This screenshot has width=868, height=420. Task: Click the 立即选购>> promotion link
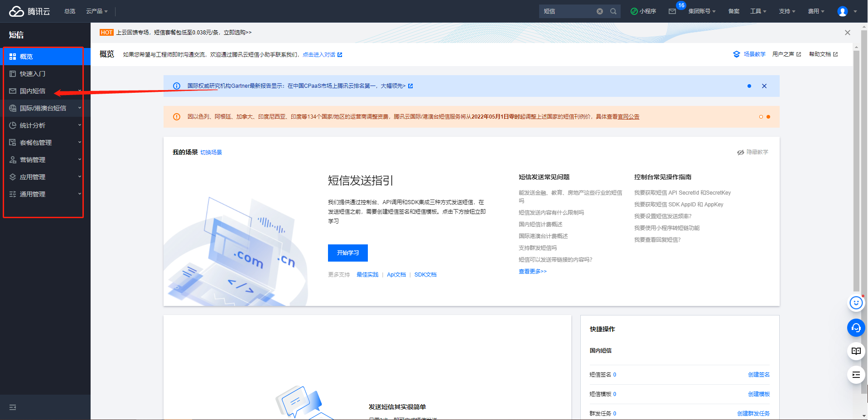point(237,33)
